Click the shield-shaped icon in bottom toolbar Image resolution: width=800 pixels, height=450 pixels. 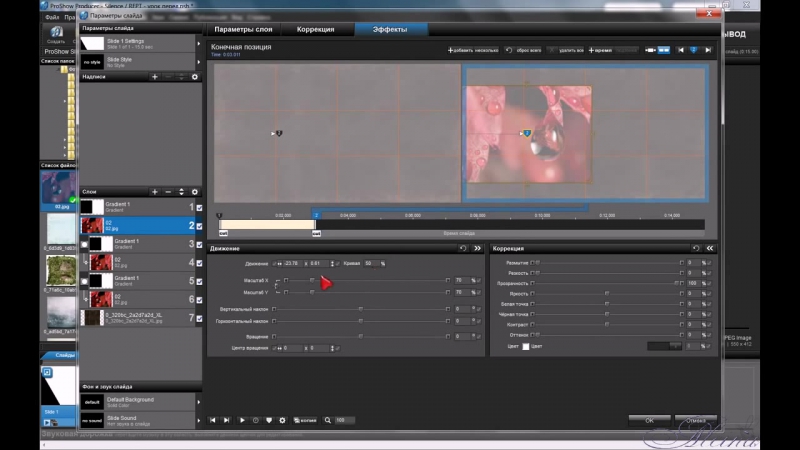(x=269, y=420)
